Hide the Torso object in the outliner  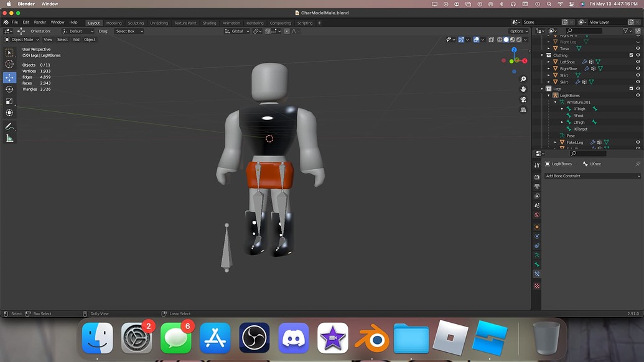[x=637, y=49]
